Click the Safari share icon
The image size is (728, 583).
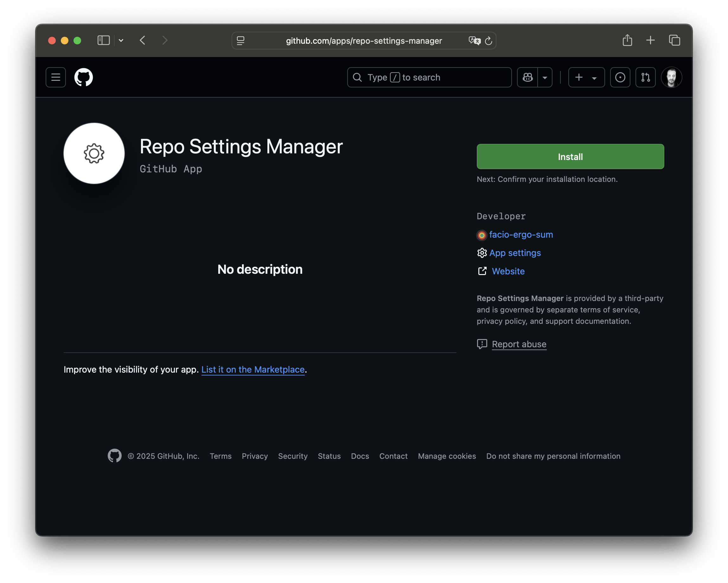coord(627,41)
